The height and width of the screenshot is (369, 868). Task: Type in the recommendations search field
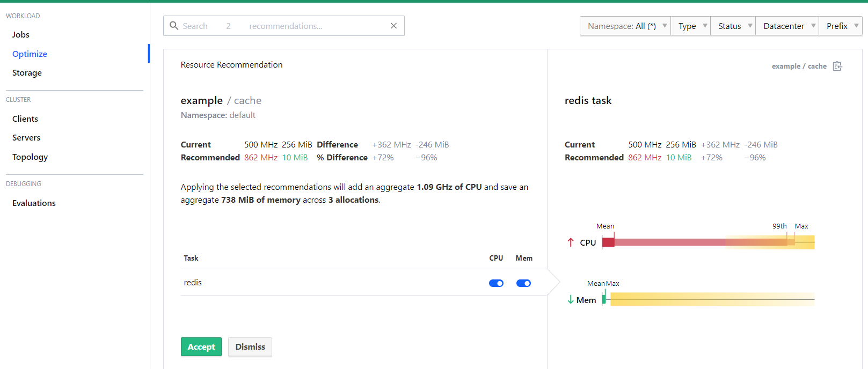(x=285, y=26)
